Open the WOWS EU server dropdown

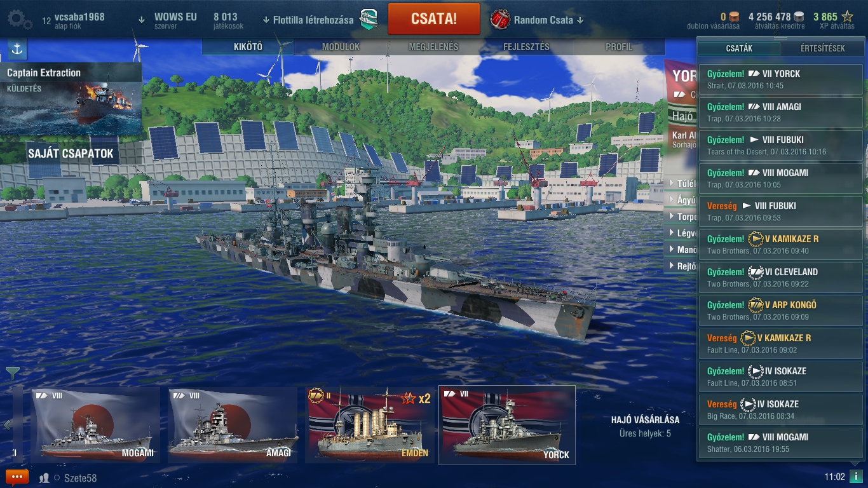tap(168, 20)
